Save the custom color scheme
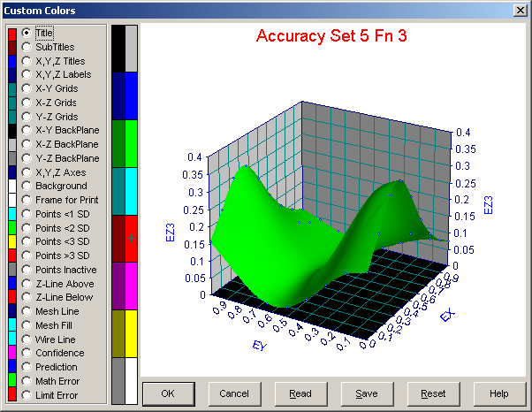 click(x=367, y=393)
